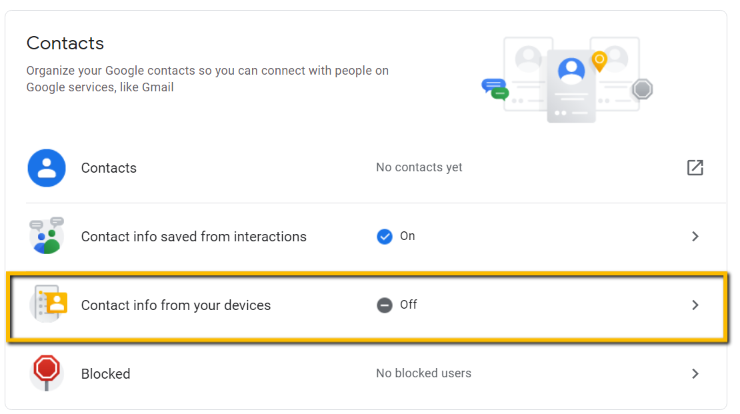Open Contact info from your devices
This screenshot has width=740, height=414.
(x=367, y=305)
